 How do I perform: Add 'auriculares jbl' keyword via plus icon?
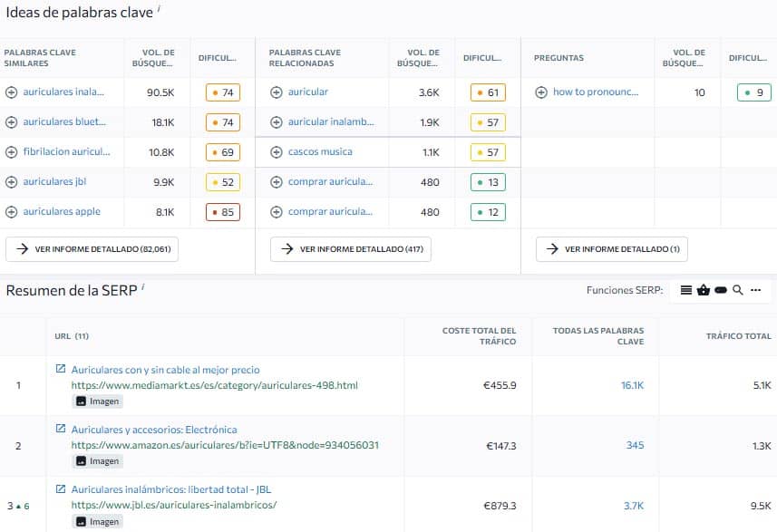11,182
